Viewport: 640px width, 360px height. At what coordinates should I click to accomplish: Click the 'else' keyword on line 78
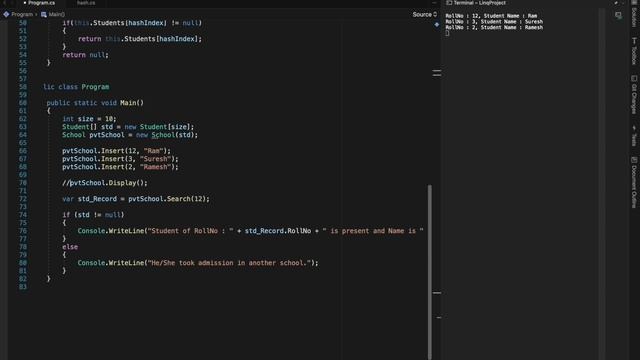(x=70, y=247)
